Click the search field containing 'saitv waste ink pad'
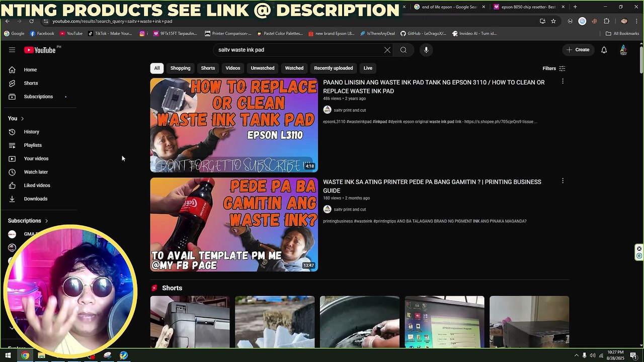 300,50
